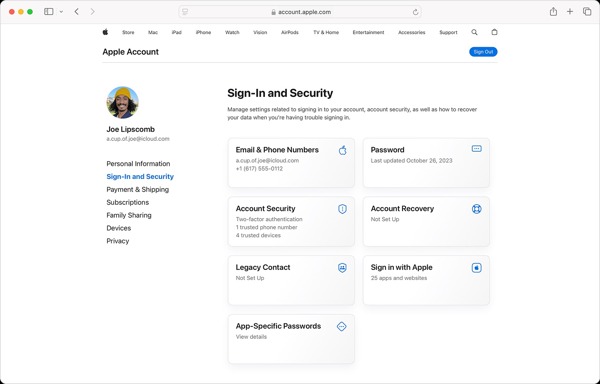This screenshot has height=384, width=600.
Task: Click the Apple Account page title
Action: [130, 52]
